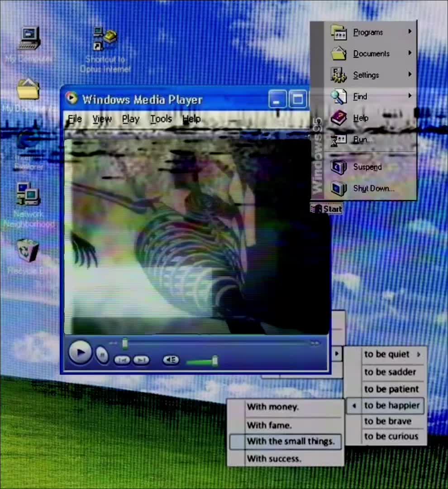Expand the Find submenu arrow

coord(410,96)
